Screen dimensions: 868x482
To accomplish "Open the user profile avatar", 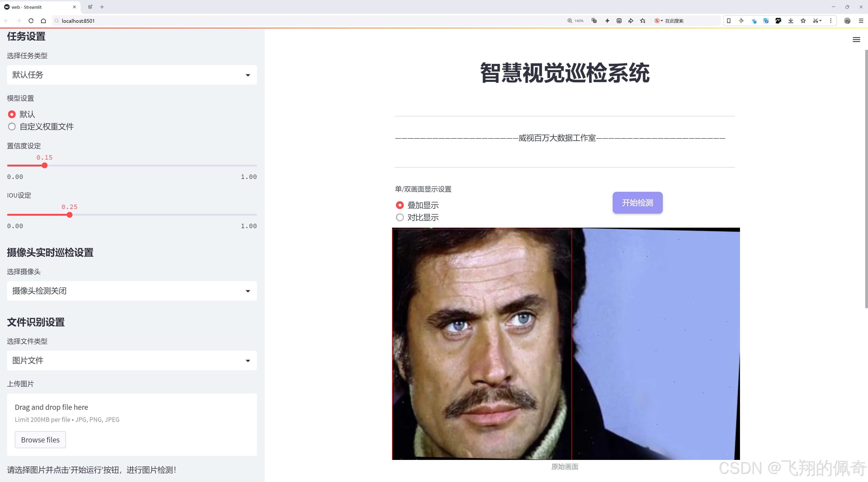I will click(x=847, y=20).
